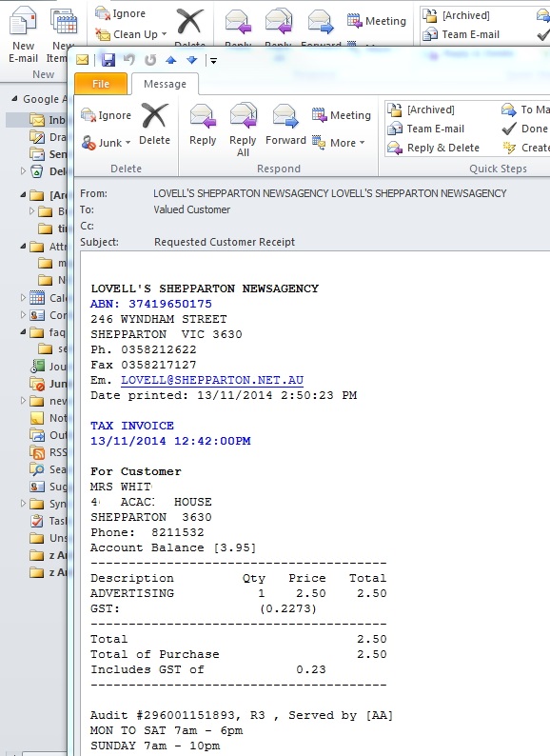Click the Forward button

click(x=285, y=124)
